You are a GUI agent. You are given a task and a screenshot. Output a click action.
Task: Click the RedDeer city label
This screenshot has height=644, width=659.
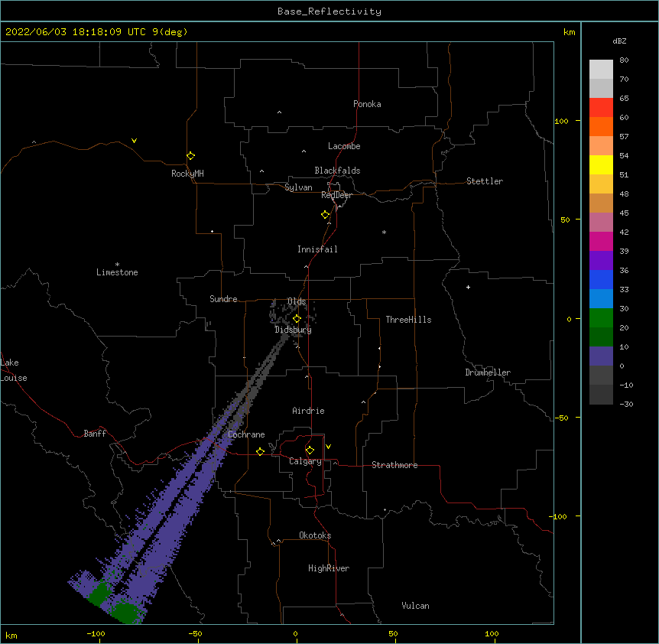point(336,195)
